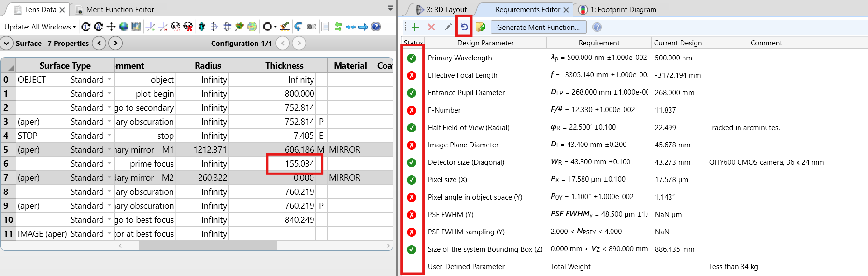Open surface type dropdown on row 8
Screen dimensions: 868x276
109,191
